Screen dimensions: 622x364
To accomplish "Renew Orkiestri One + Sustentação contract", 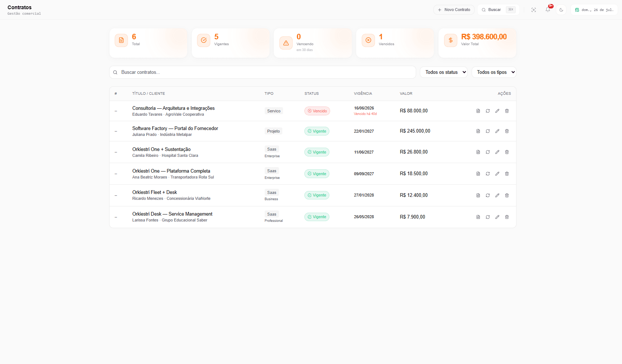I will point(487,152).
